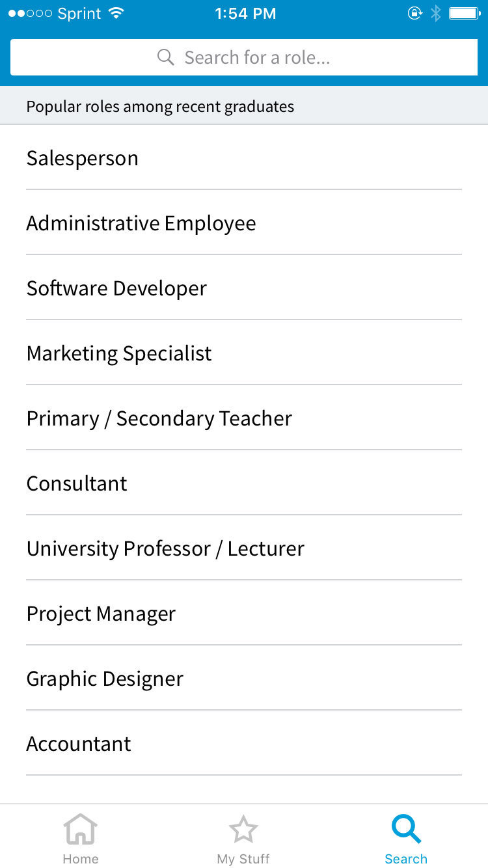Tap the battery indicator icon
This screenshot has height=868, width=488.
pyautogui.click(x=465, y=14)
